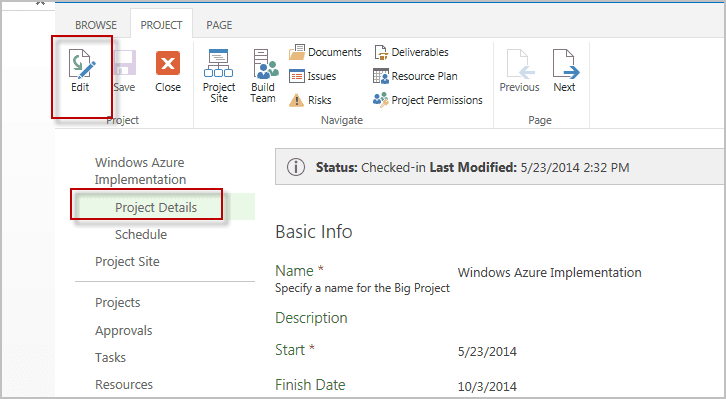Image resolution: width=726 pixels, height=399 pixels.
Task: Open Documents in the Navigate group
Action: click(x=325, y=52)
